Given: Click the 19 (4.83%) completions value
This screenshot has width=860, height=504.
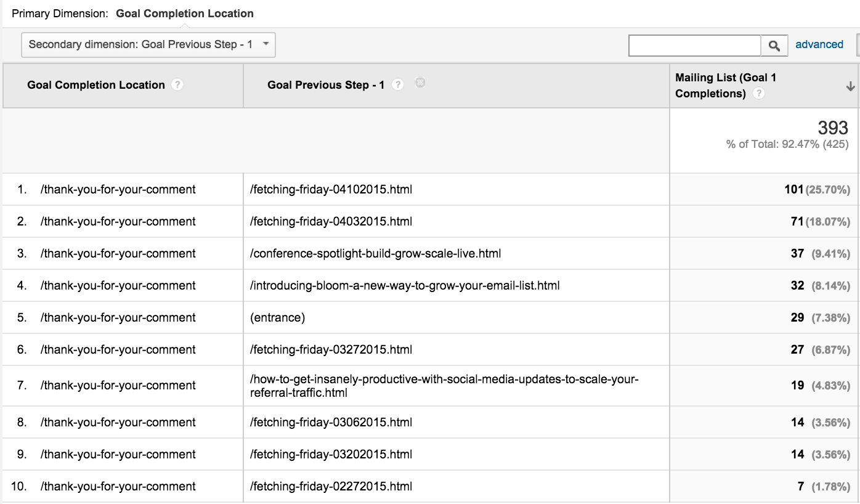Looking at the screenshot, I should coord(821,386).
